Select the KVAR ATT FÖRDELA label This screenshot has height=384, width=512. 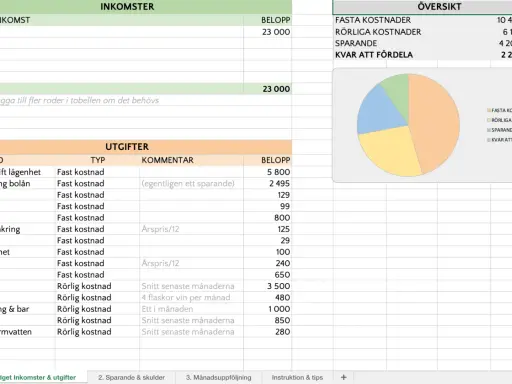point(374,55)
